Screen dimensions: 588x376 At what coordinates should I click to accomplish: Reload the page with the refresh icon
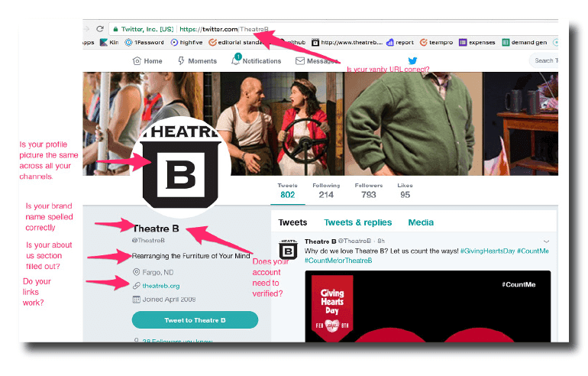tap(100, 29)
